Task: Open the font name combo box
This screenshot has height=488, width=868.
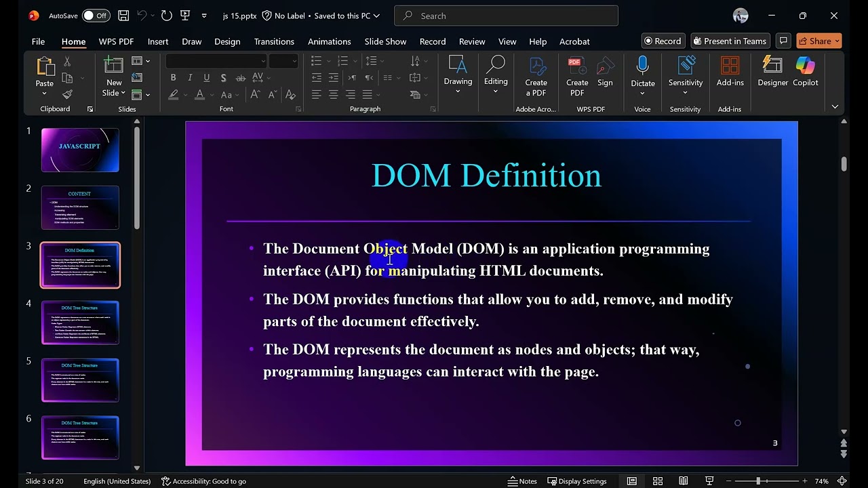Action: [x=216, y=61]
